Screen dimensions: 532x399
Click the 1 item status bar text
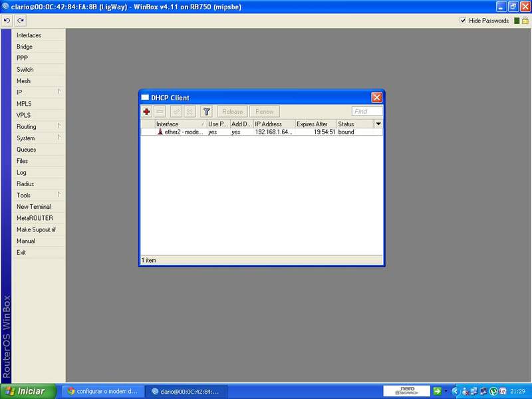(x=149, y=260)
